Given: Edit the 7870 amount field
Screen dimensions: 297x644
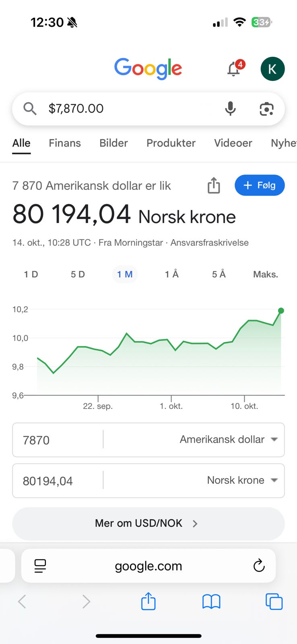Looking at the screenshot, I should click(x=56, y=440).
